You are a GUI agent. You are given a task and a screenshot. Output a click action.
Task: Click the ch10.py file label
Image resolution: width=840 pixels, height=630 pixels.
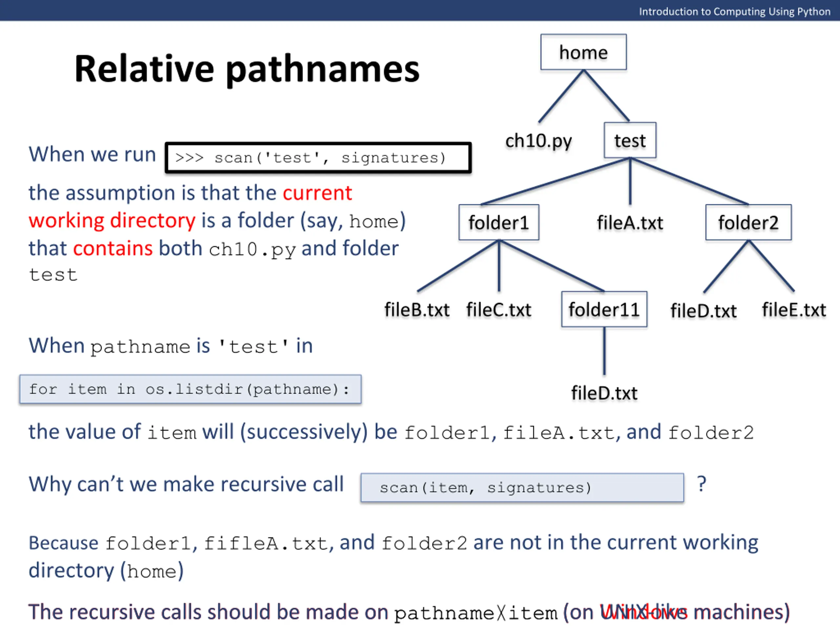[538, 141]
